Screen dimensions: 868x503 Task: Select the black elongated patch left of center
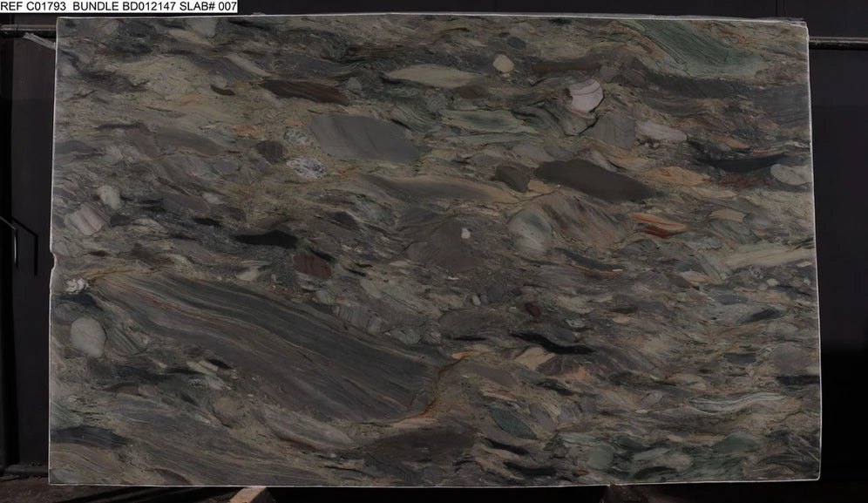(x=266, y=238)
